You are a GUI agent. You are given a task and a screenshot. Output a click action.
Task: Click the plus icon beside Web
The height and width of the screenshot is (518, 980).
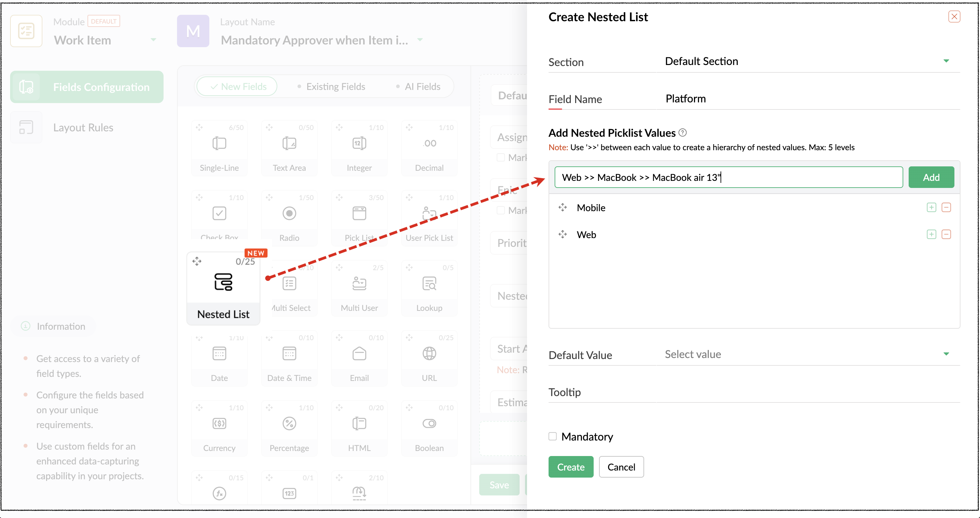pyautogui.click(x=931, y=234)
